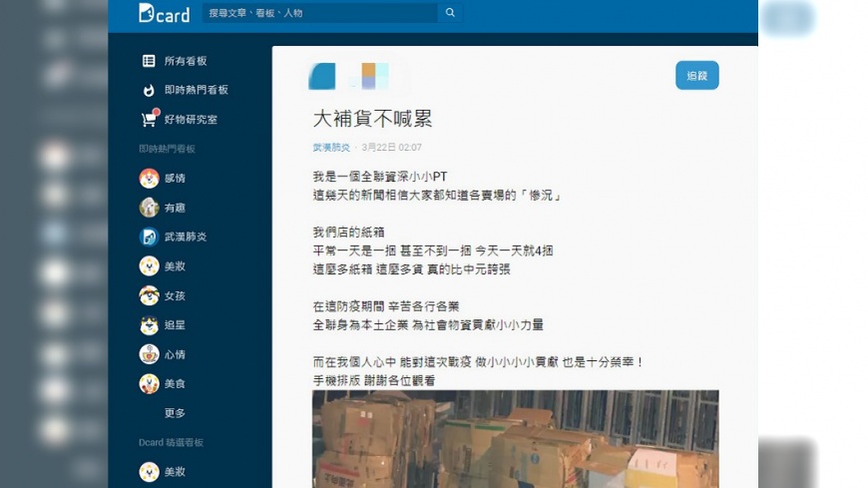This screenshot has height=488, width=868.
Task: Click the post author's avatar
Action: coord(321,76)
